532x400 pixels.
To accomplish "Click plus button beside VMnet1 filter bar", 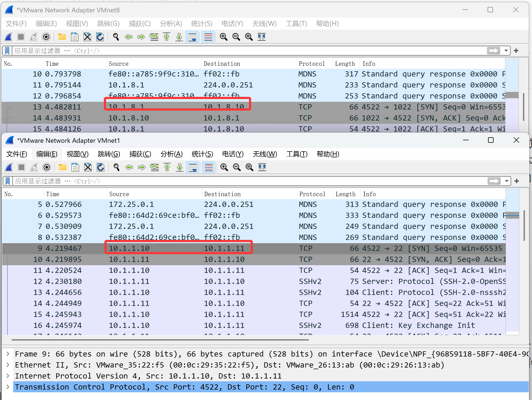I will tap(517, 181).
